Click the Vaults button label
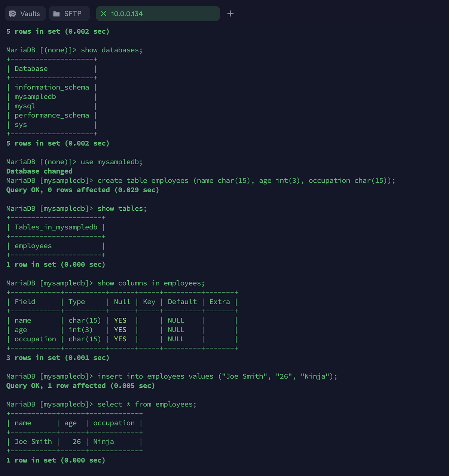This screenshot has width=449, height=476. coord(30,13)
